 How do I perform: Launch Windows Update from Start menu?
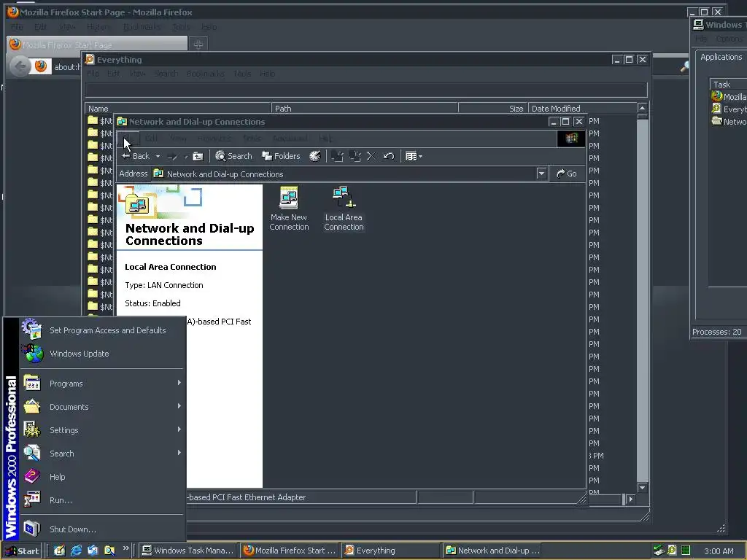(x=101, y=354)
